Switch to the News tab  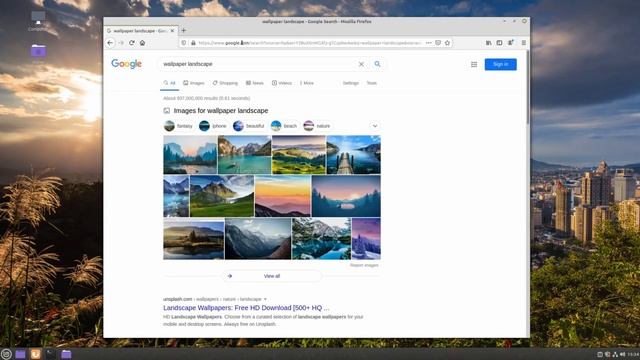(255, 83)
